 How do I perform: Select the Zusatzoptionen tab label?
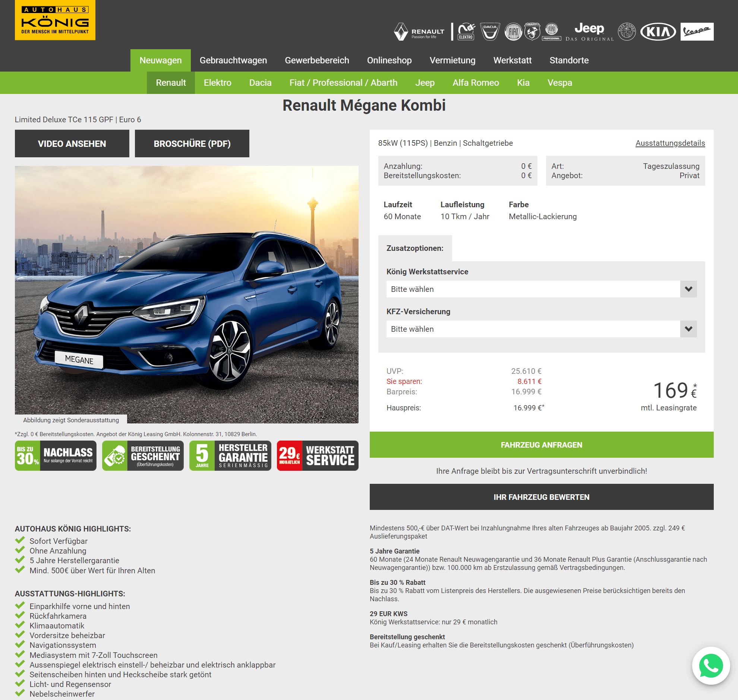[x=415, y=249]
